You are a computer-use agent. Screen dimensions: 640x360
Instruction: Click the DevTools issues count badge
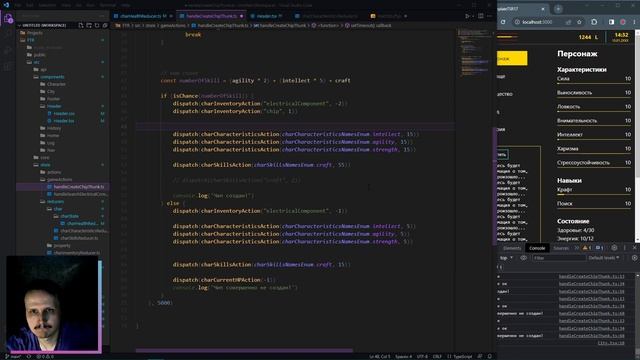coord(599,248)
